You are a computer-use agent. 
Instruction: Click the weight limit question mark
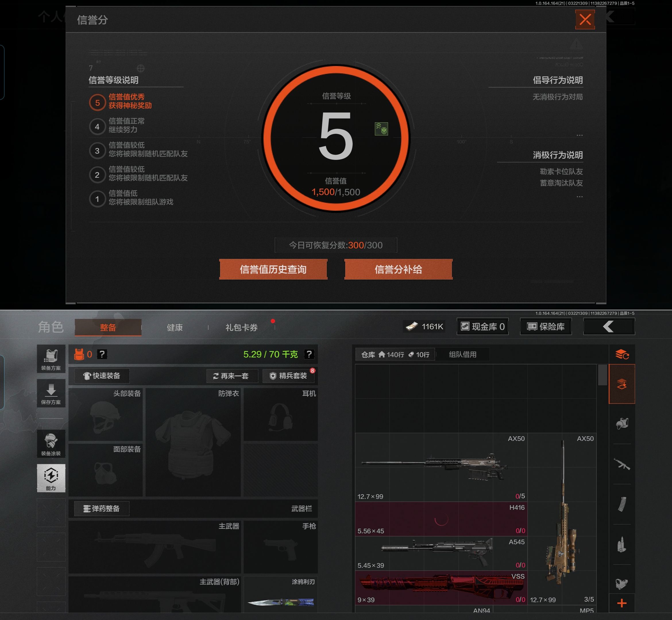309,354
